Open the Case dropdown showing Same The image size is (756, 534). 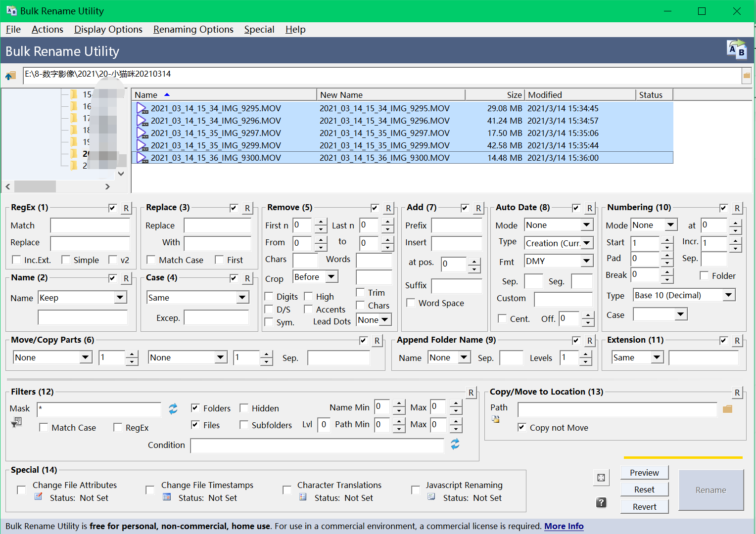click(x=197, y=298)
